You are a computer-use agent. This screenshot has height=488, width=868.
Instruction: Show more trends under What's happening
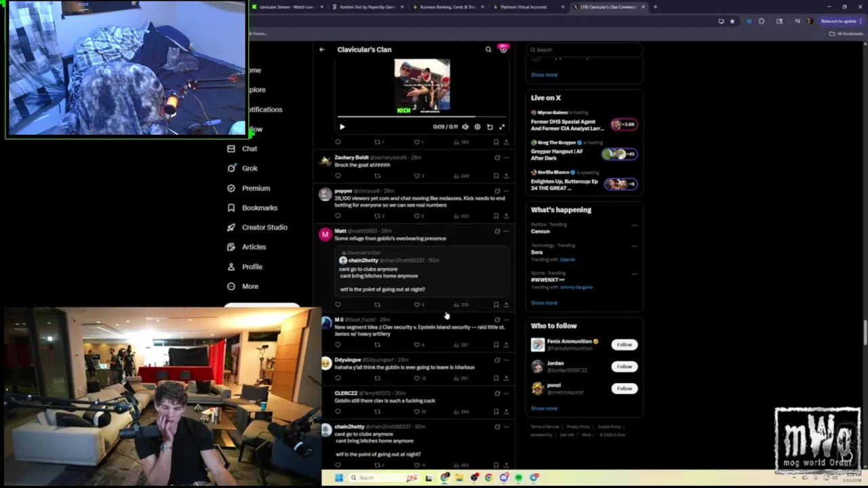click(x=544, y=303)
